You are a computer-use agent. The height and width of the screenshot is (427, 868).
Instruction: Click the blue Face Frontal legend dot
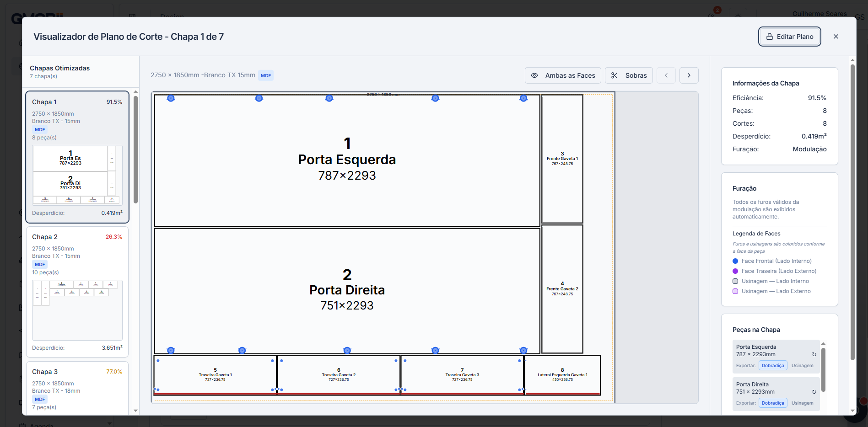[x=735, y=261]
